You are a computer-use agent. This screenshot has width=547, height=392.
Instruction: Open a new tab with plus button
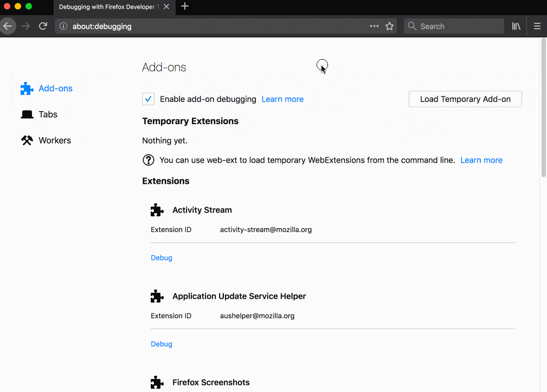185,7
